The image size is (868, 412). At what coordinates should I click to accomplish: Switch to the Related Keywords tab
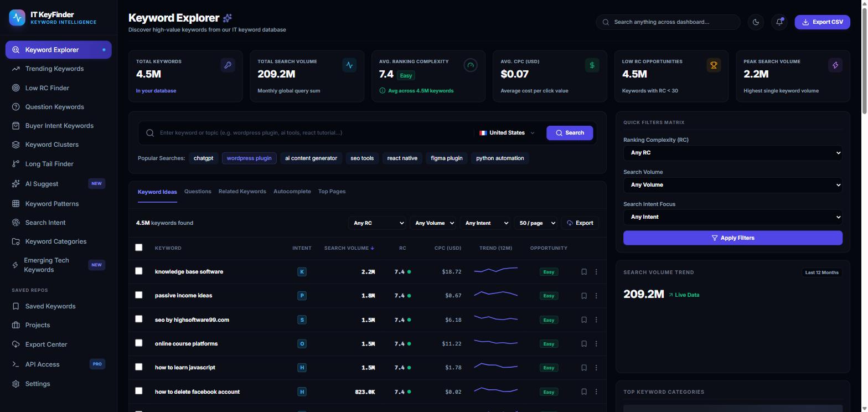(x=242, y=192)
